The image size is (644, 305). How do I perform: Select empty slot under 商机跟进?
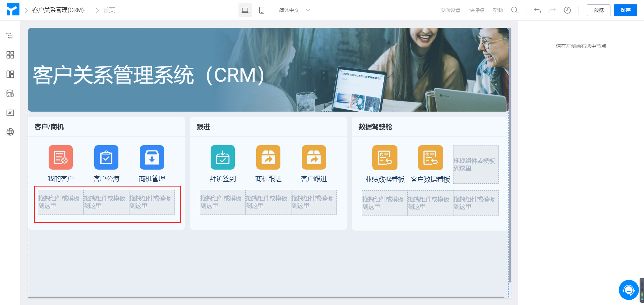pos(268,202)
